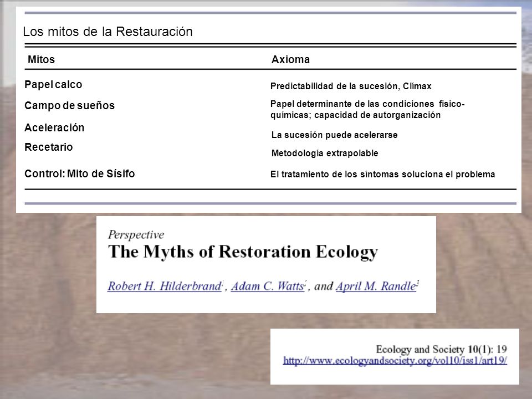Open the ecologyandsociety.org article URL
The width and height of the screenshot is (532, 399).
point(395,360)
